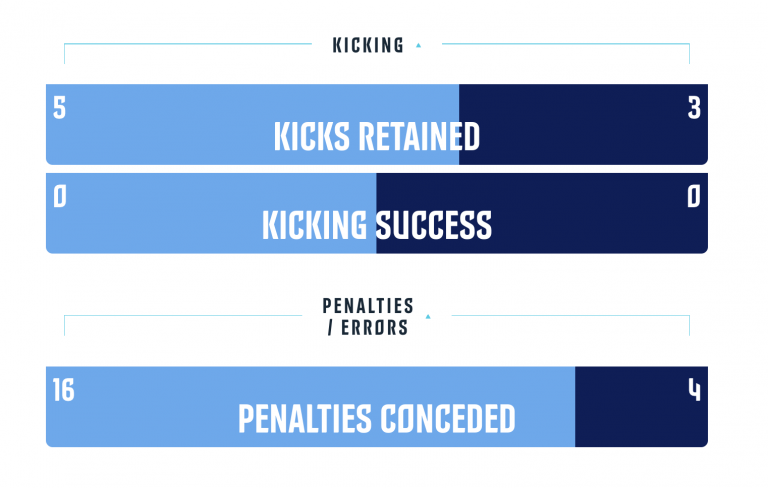The image size is (768, 488).
Task: Select the Kicking Success label
Action: [x=377, y=225]
